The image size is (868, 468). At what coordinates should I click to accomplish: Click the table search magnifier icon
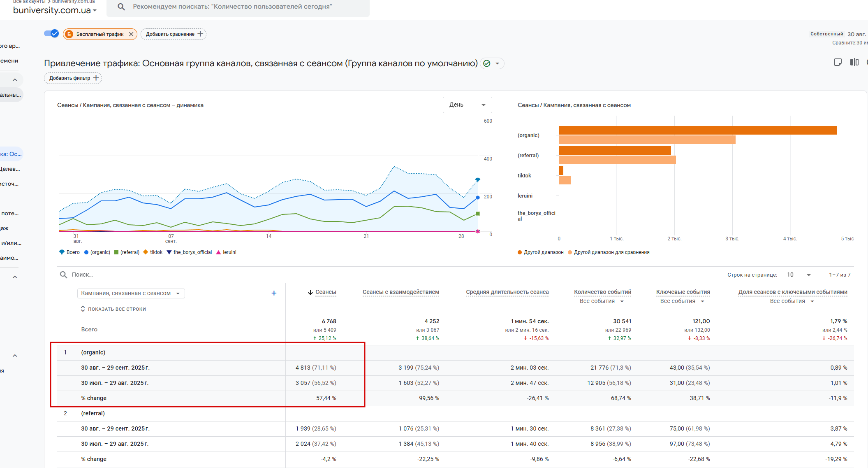(64, 275)
